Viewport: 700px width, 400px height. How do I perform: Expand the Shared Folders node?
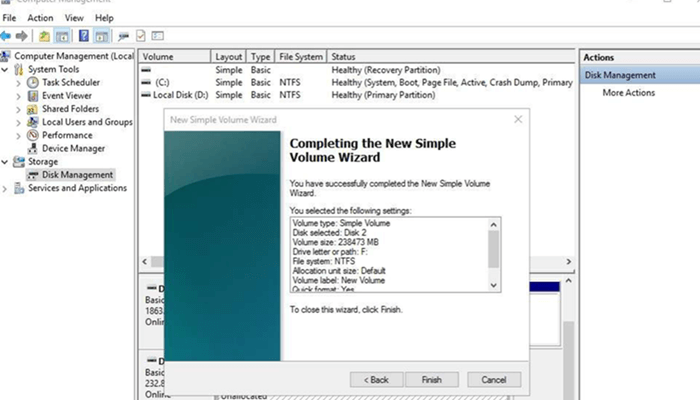(x=19, y=109)
